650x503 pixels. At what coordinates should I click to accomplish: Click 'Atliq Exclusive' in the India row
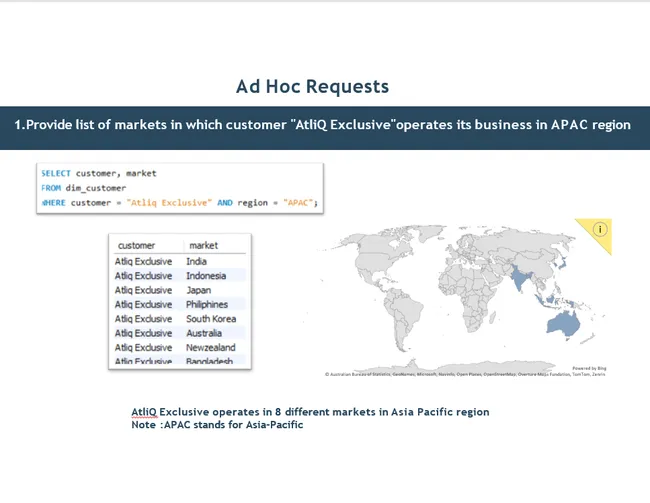click(143, 262)
